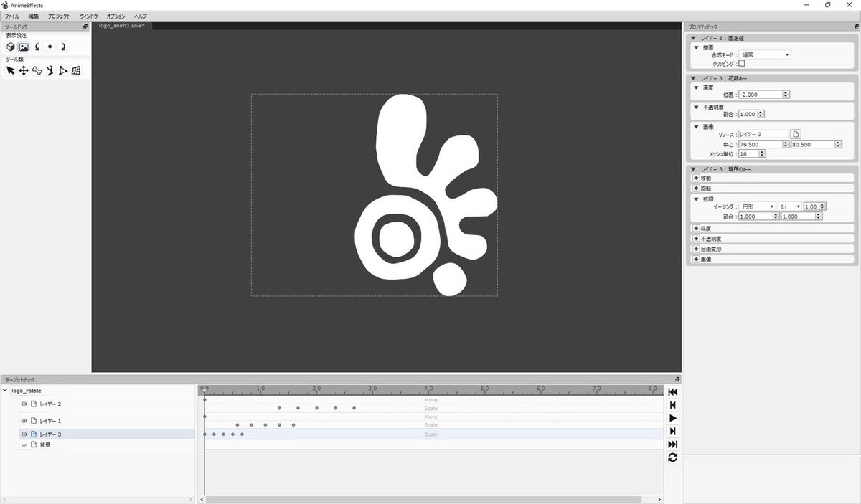This screenshot has width=861, height=504.
Task: Switch to the logo_anim3.anie tab
Action: pos(122,26)
